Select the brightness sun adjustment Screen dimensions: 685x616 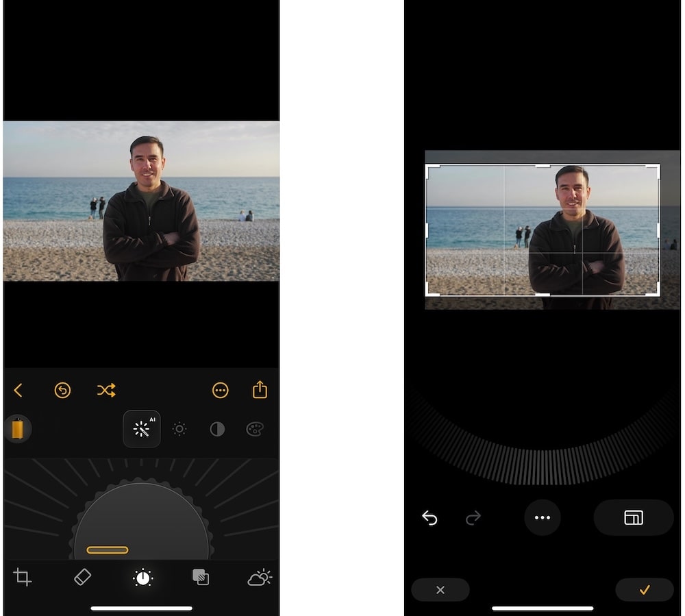pos(179,429)
